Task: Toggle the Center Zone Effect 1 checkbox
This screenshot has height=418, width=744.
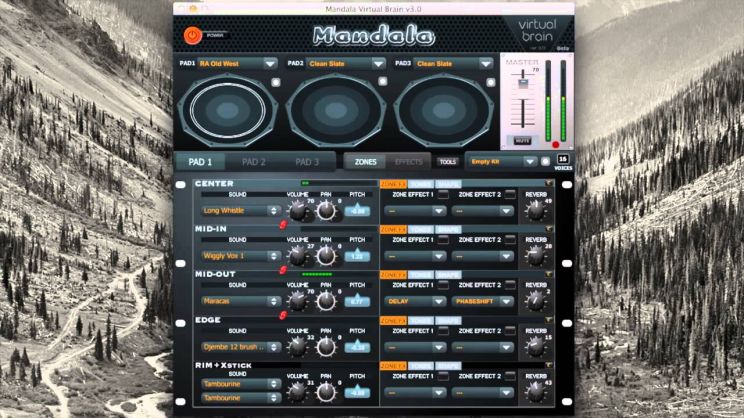Action: pos(443,194)
